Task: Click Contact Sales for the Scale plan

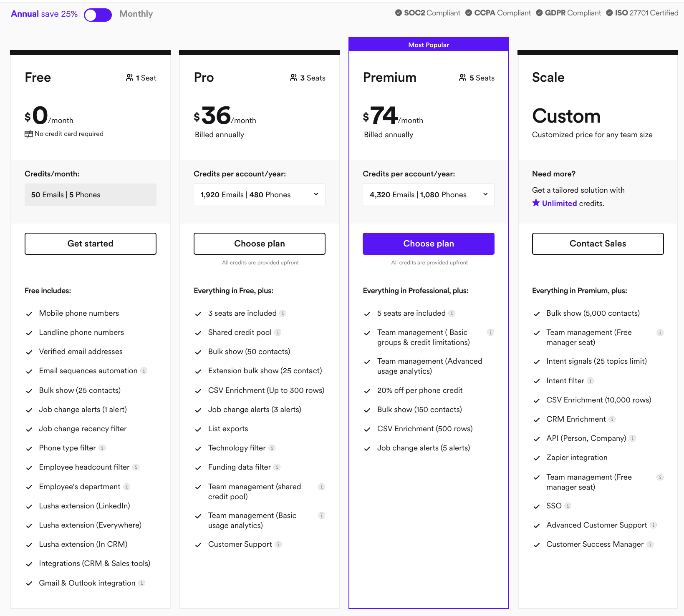Action: (x=597, y=244)
